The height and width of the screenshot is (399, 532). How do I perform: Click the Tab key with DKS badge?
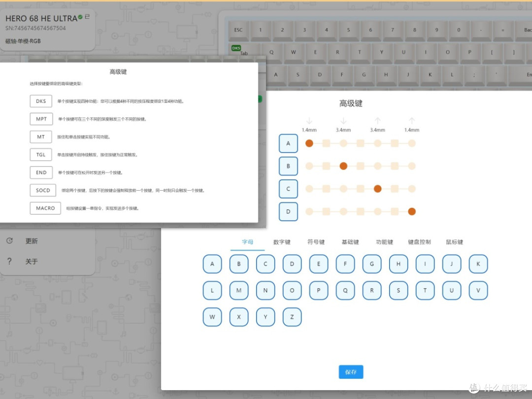244,53
